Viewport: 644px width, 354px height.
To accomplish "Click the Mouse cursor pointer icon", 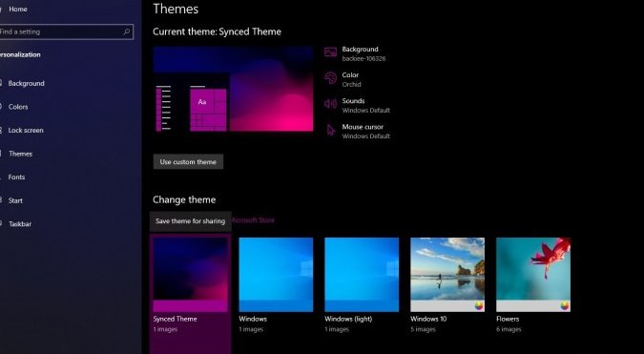I will tap(331, 130).
